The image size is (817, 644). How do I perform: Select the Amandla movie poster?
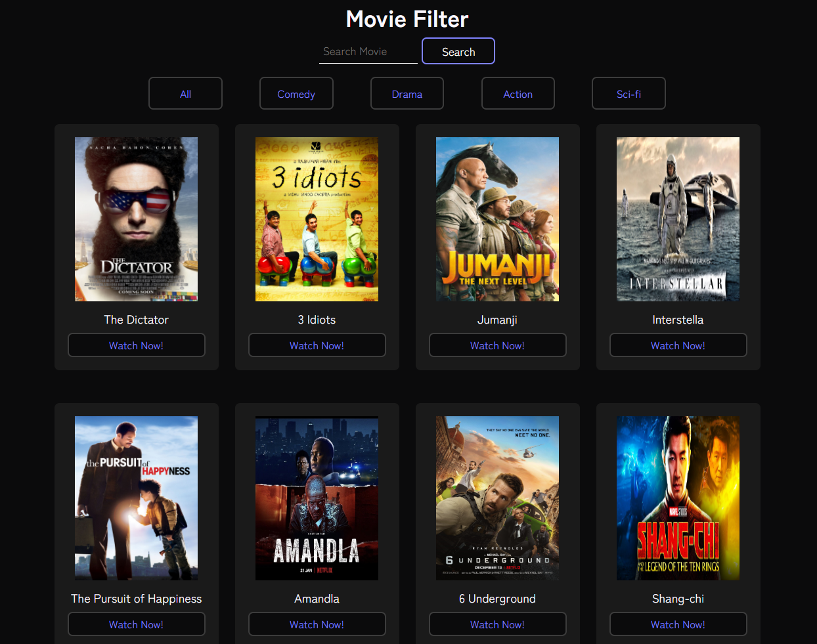(x=317, y=498)
